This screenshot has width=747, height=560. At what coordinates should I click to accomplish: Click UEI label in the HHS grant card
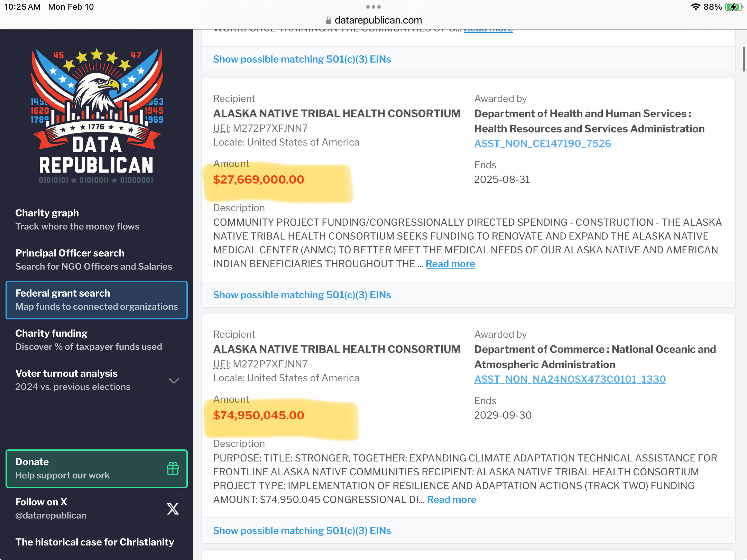(222, 128)
